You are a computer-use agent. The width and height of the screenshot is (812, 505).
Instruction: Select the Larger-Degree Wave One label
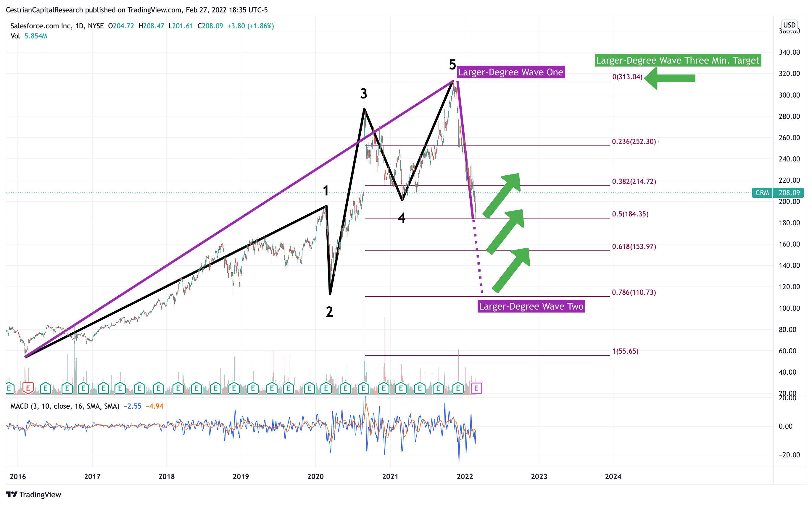click(510, 72)
